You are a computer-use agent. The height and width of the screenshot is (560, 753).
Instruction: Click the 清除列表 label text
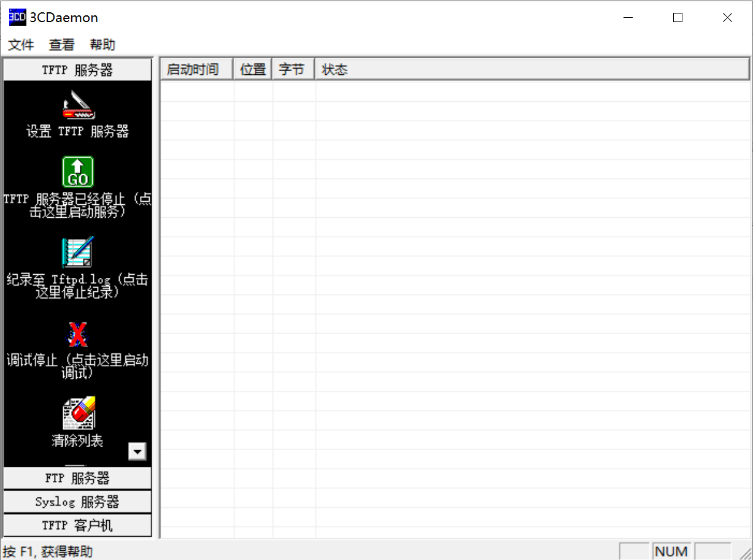[77, 440]
